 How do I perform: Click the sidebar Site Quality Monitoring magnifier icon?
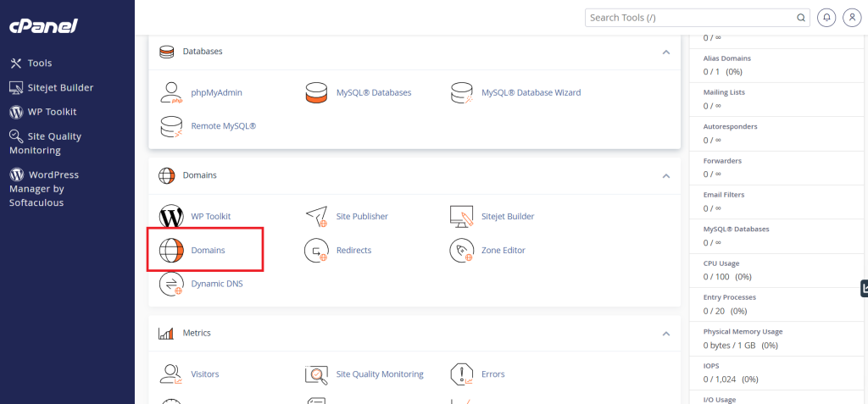click(x=16, y=136)
